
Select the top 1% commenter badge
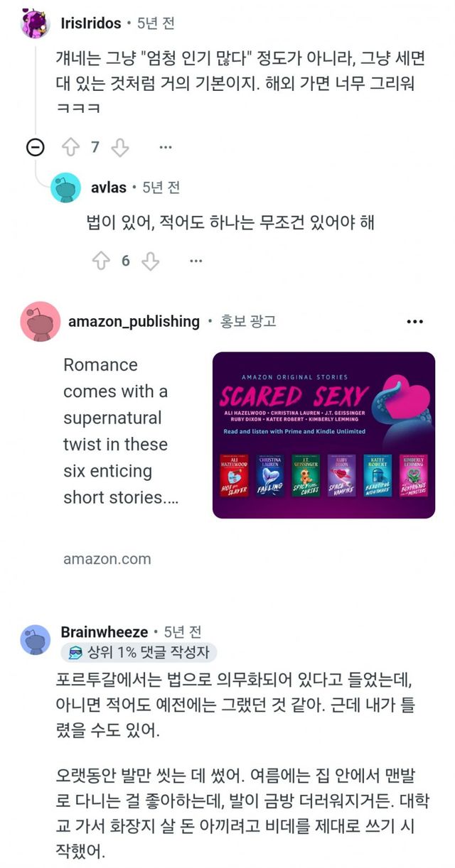pos(138,652)
